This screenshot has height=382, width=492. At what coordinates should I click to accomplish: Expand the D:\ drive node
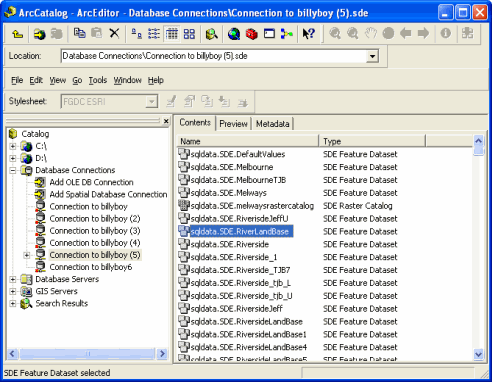click(13, 158)
